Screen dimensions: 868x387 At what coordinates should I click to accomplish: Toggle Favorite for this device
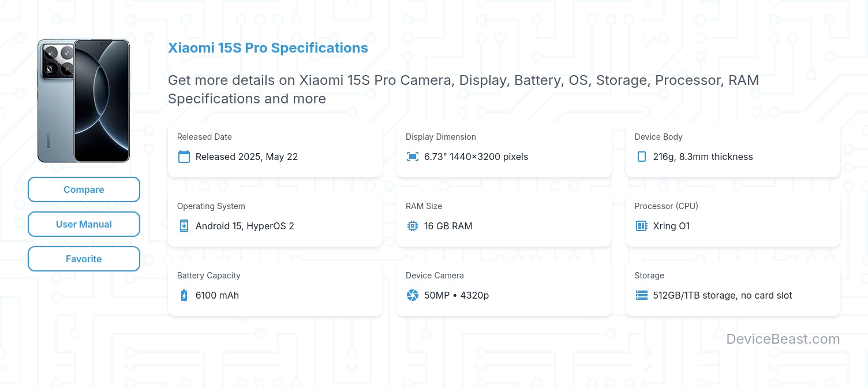pyautogui.click(x=84, y=259)
